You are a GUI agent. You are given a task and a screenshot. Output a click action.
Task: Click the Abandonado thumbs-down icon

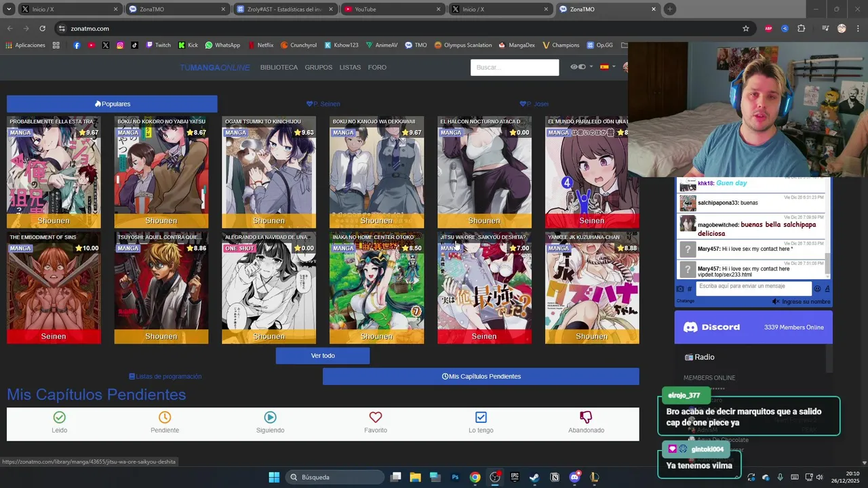point(586,418)
